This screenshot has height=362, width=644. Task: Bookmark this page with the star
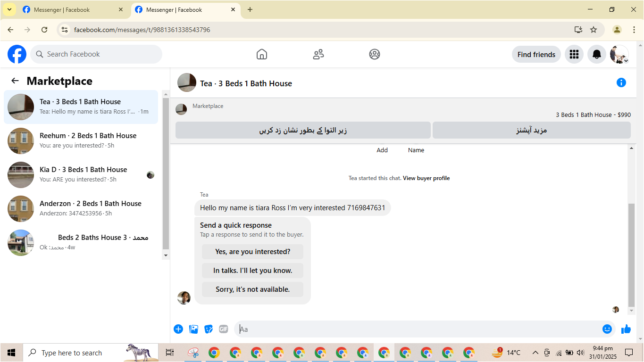click(594, 30)
